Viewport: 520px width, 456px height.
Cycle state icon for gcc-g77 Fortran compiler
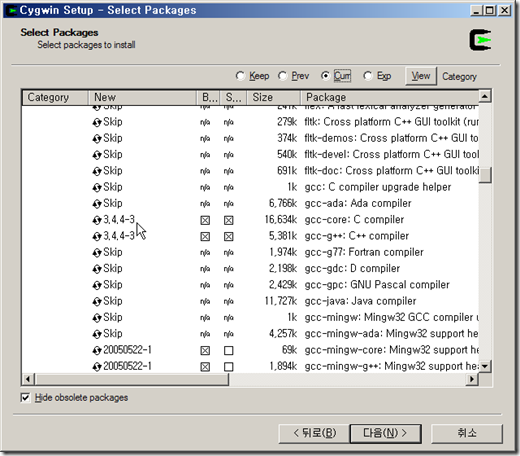[x=97, y=253]
